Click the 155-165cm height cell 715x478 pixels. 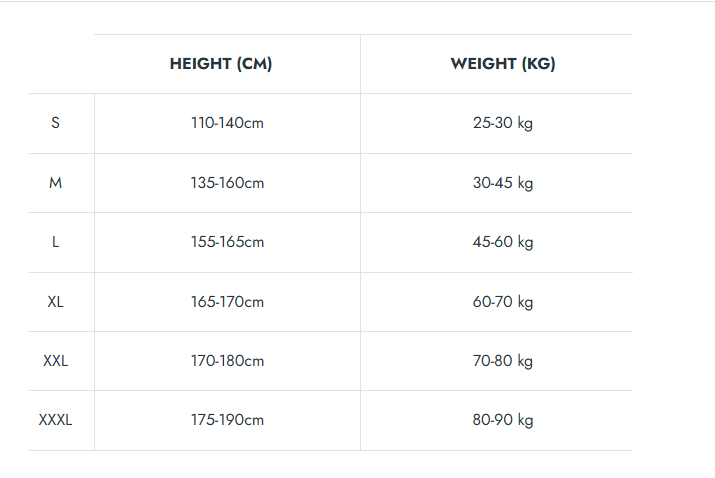pyautogui.click(x=227, y=242)
